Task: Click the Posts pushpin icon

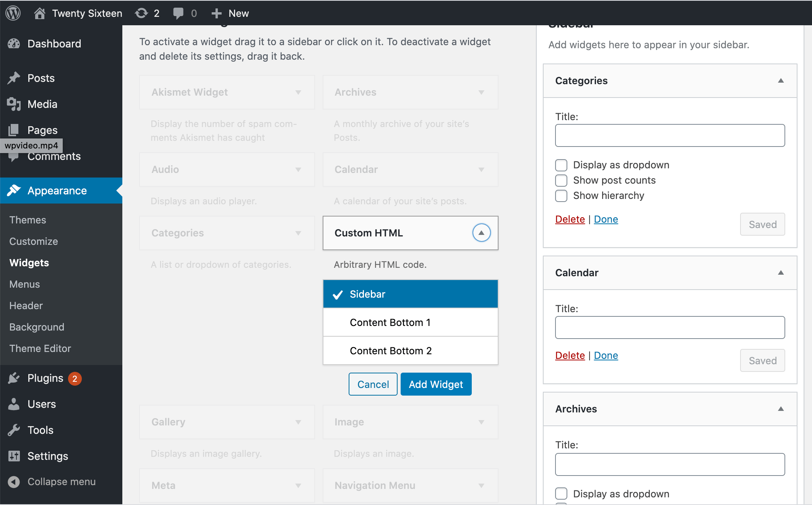Action: click(14, 78)
